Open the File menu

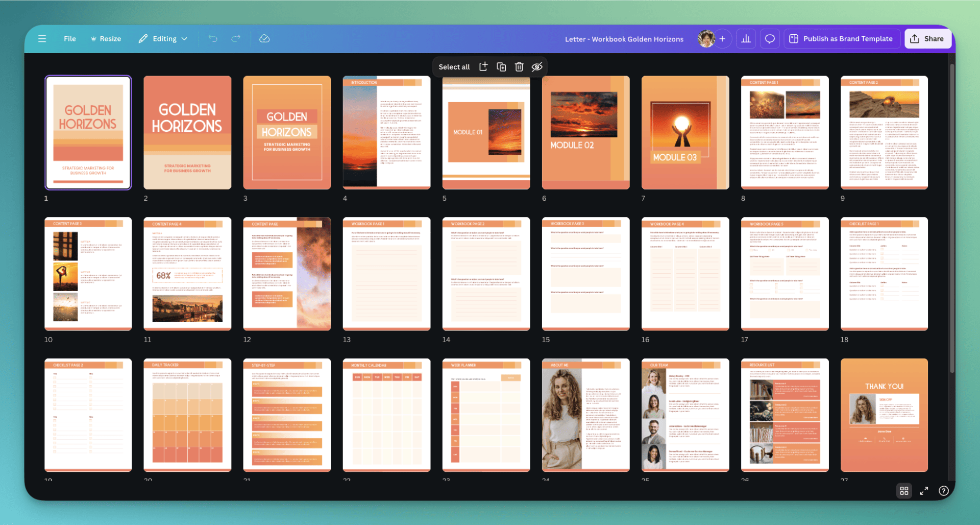(x=70, y=39)
